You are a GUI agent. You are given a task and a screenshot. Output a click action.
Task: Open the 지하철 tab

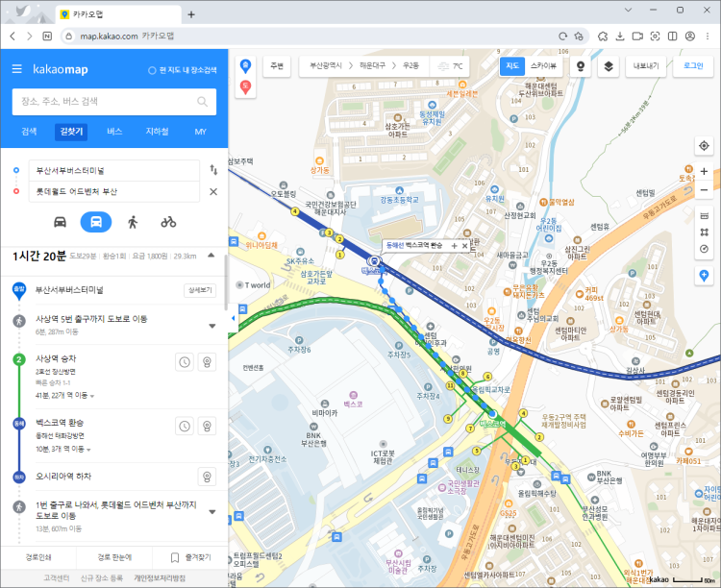(x=157, y=132)
